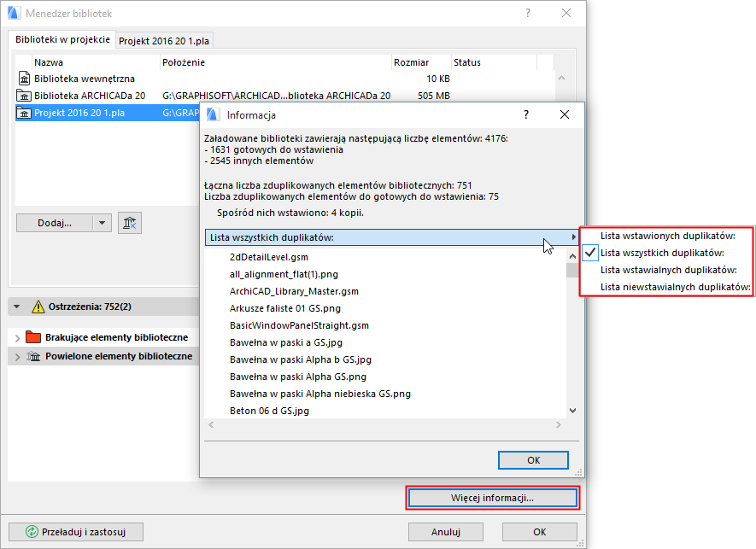Click the warning triangle icon by Ostrzeżenia
Image resolution: width=756 pixels, height=549 pixels.
[38, 307]
